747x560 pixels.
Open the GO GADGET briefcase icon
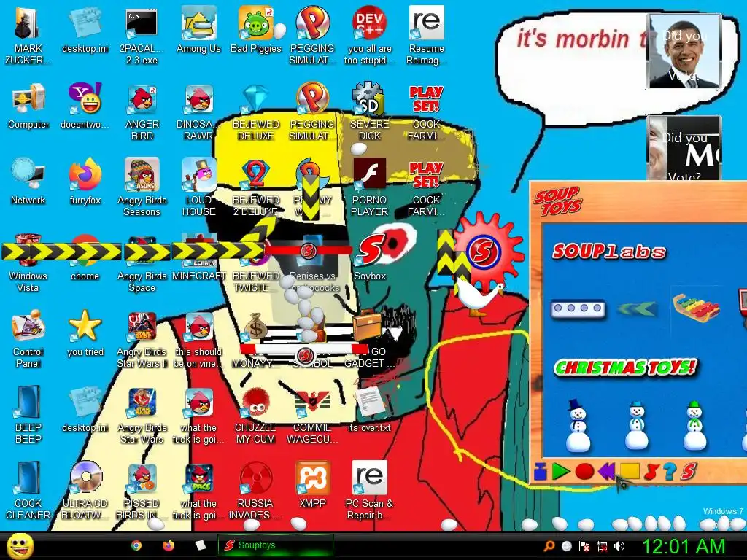pos(370,339)
